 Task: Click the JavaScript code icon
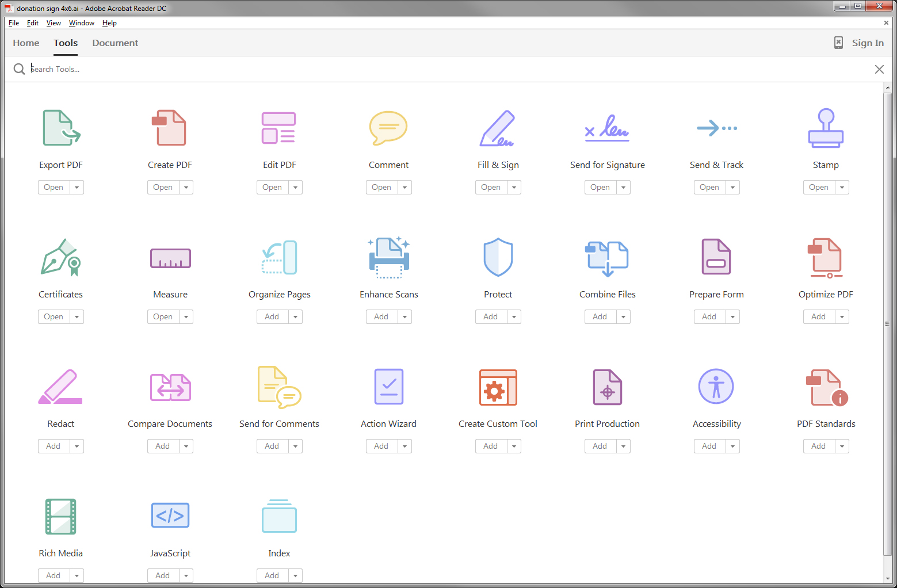(170, 516)
